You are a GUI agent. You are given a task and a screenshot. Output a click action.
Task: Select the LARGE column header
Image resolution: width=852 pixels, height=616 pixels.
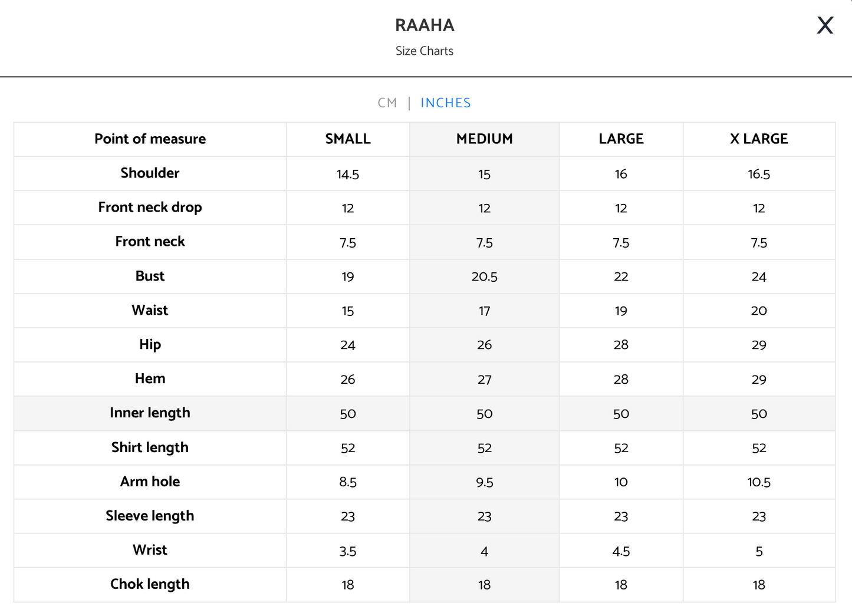(x=621, y=139)
